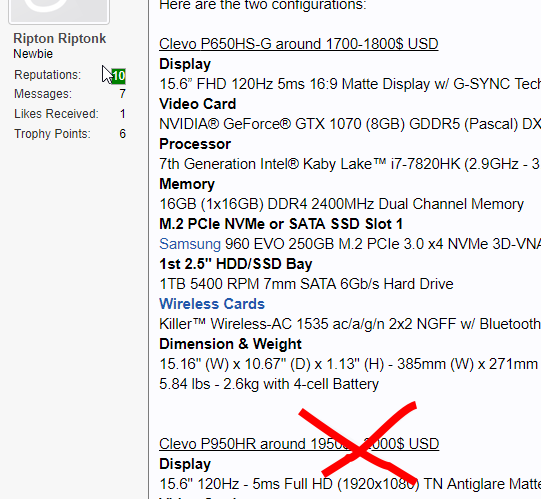Click the 16GB DDR4 memory line

point(342,204)
